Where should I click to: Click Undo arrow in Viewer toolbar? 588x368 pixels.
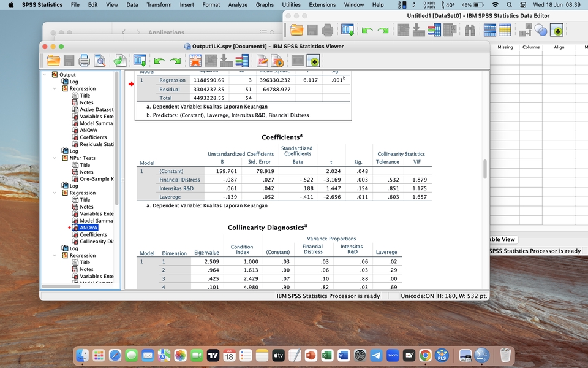pyautogui.click(x=159, y=60)
